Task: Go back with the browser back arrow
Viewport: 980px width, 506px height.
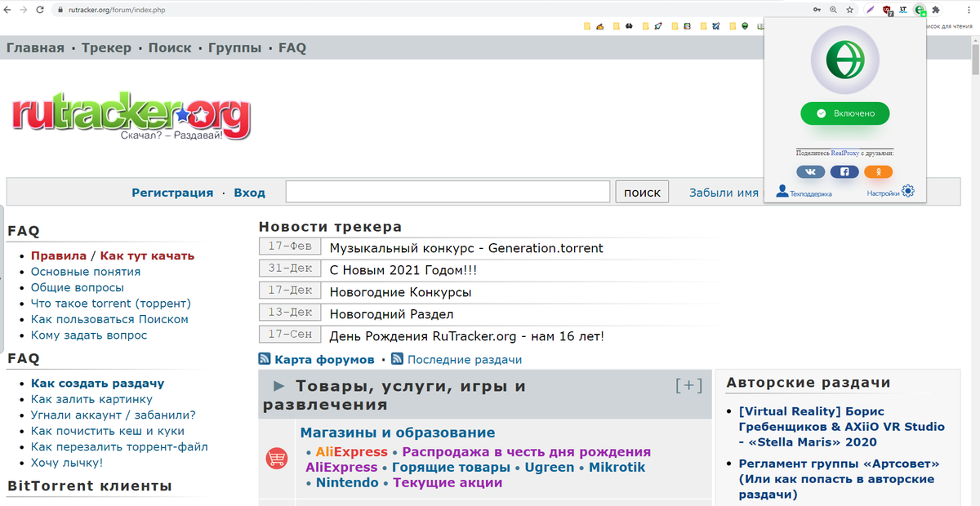Action: coord(7,10)
